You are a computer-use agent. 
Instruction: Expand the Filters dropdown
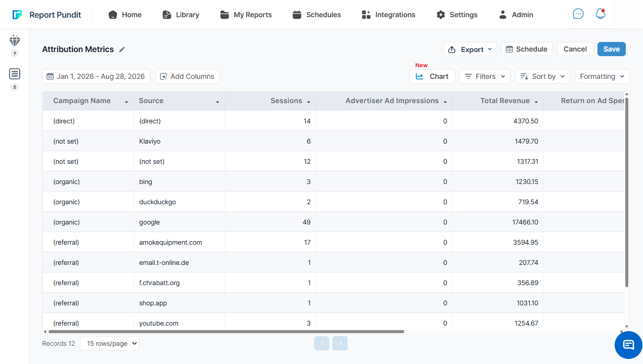click(x=485, y=76)
